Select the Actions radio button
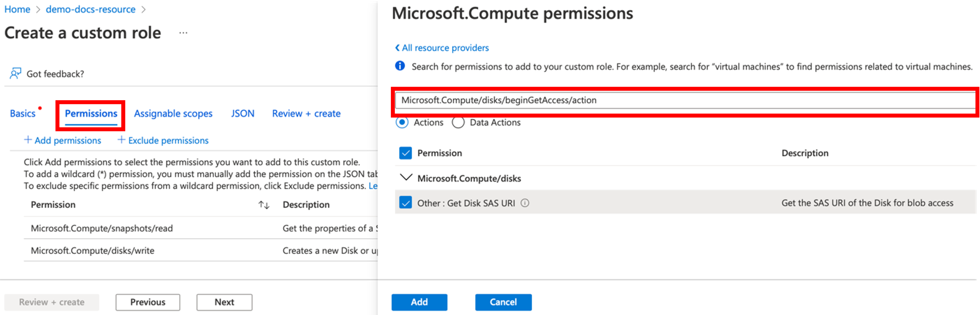The image size is (980, 315). point(402,122)
